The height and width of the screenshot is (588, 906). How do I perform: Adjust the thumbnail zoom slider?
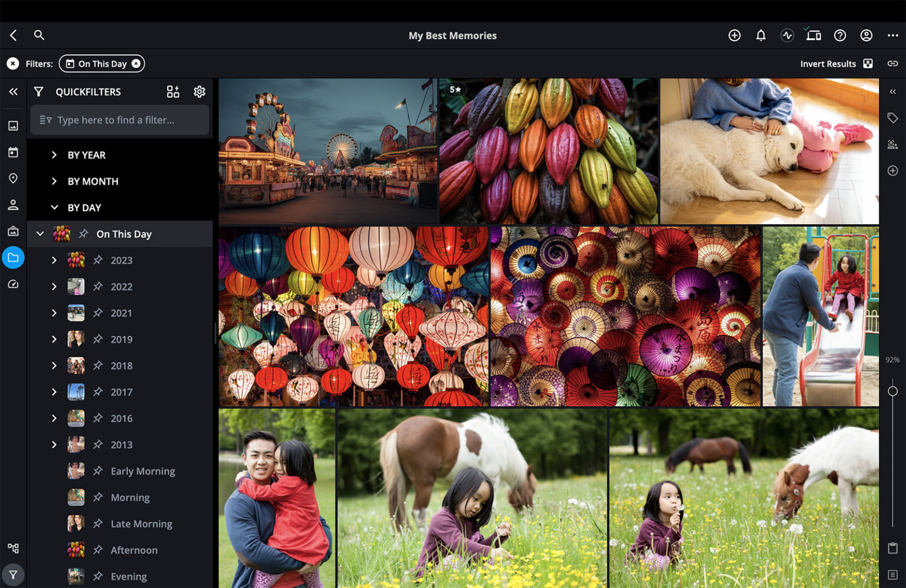tap(892, 390)
